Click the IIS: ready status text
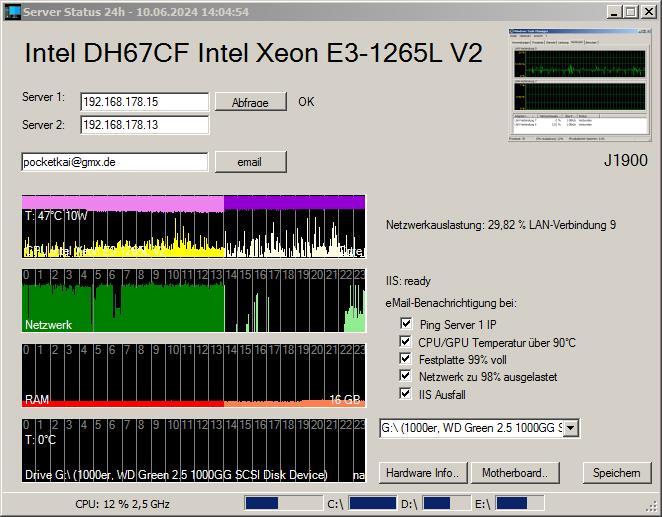 (x=408, y=281)
